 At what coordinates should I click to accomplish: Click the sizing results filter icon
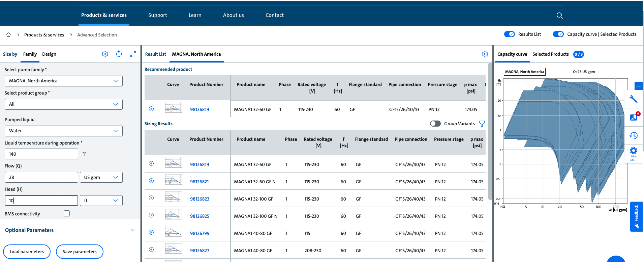[x=482, y=124]
